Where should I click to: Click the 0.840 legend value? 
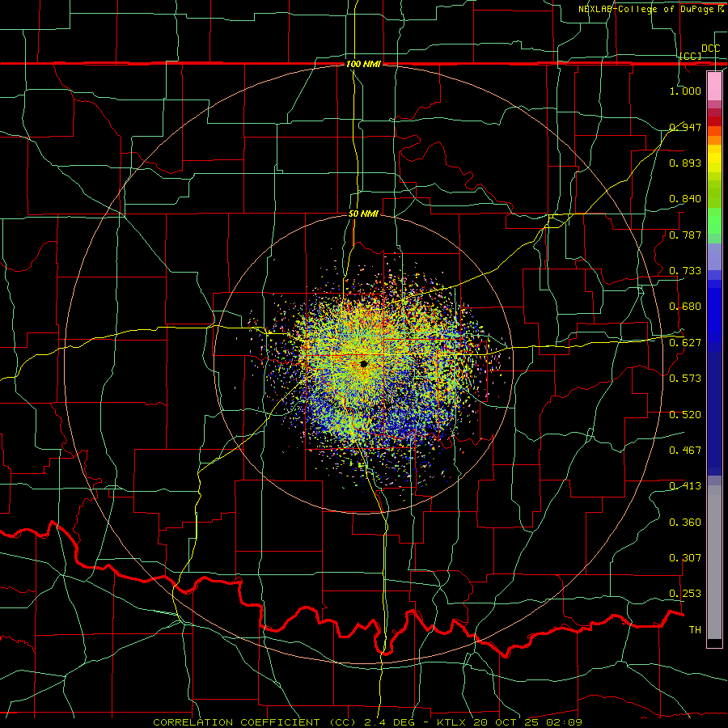tap(685, 198)
